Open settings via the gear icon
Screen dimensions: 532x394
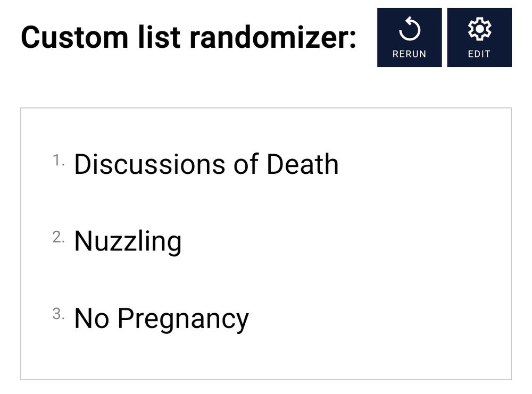[479, 30]
